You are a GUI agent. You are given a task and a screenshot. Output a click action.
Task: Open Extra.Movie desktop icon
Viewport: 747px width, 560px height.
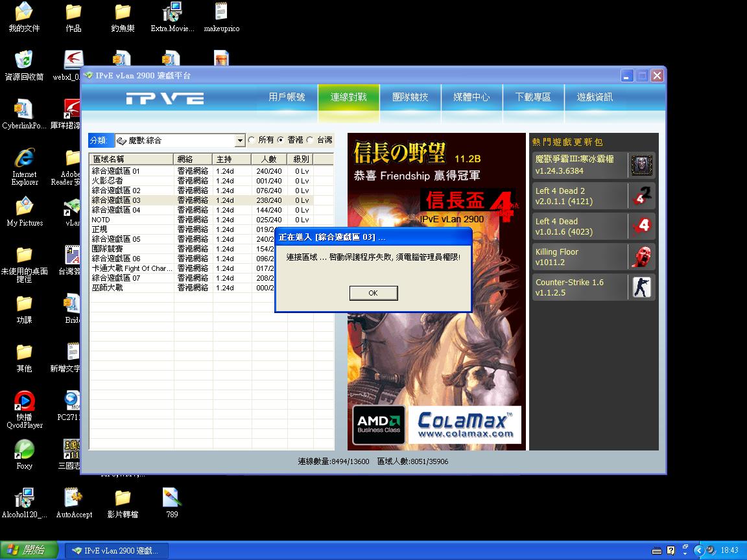coord(172,17)
